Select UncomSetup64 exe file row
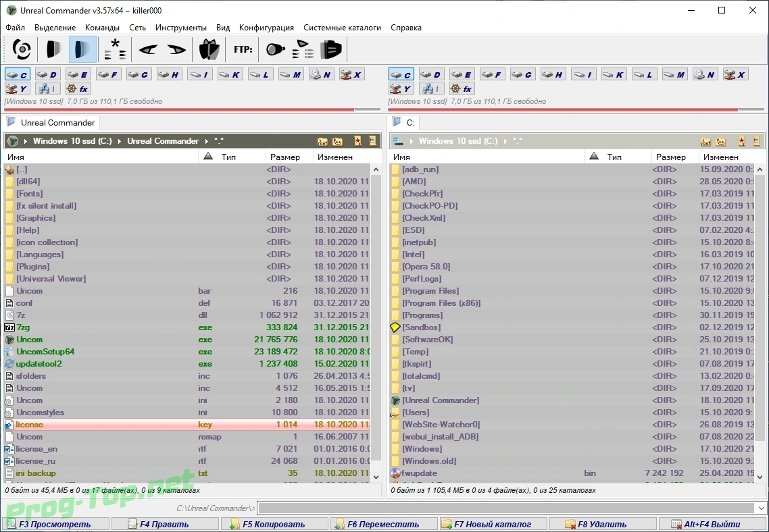 pyautogui.click(x=187, y=352)
